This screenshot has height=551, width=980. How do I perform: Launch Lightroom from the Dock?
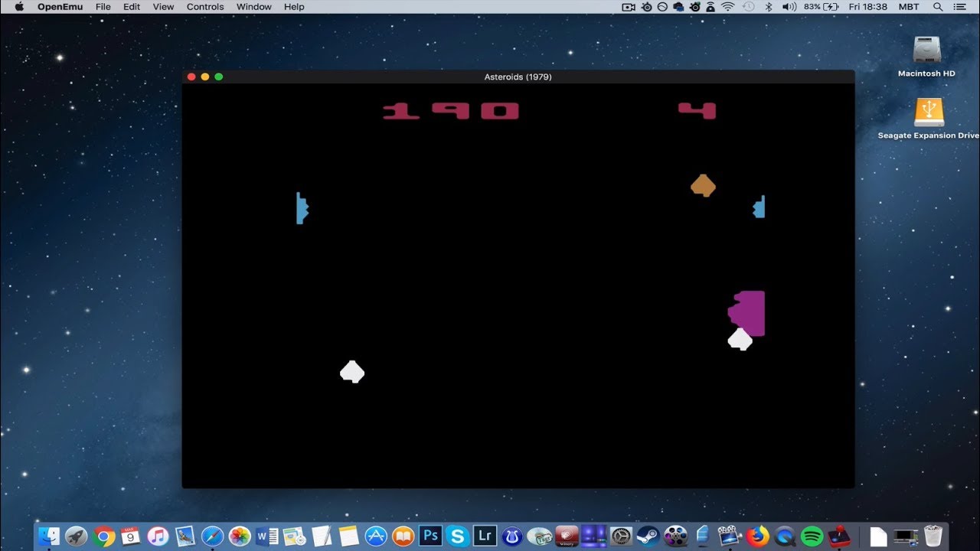[x=485, y=536]
